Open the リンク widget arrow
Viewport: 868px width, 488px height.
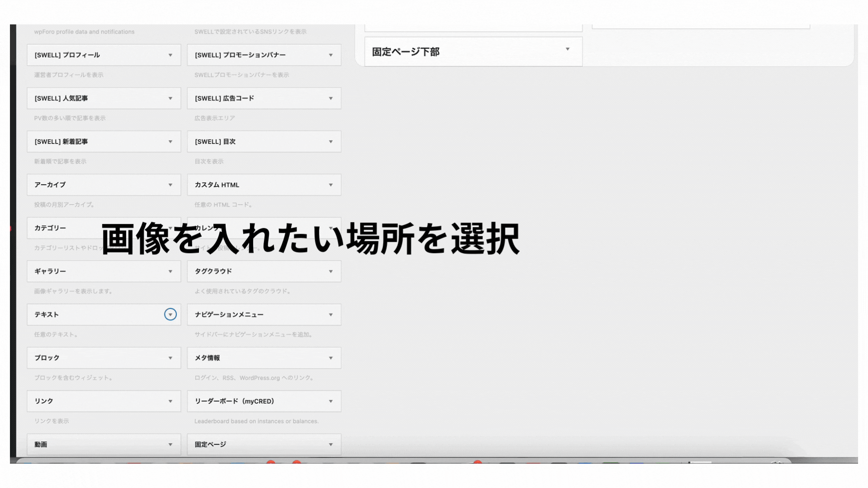(x=170, y=401)
